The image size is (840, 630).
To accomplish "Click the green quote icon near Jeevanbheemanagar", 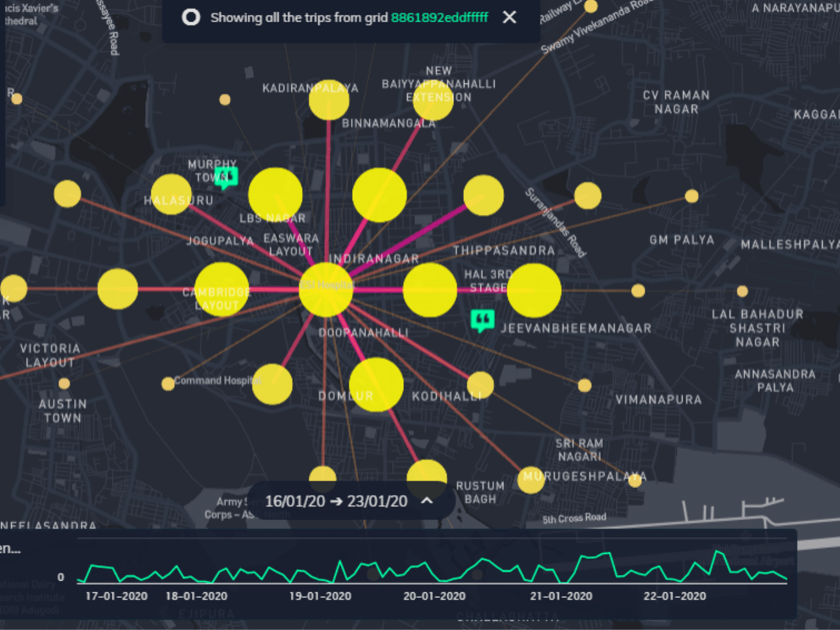I will coord(482,321).
